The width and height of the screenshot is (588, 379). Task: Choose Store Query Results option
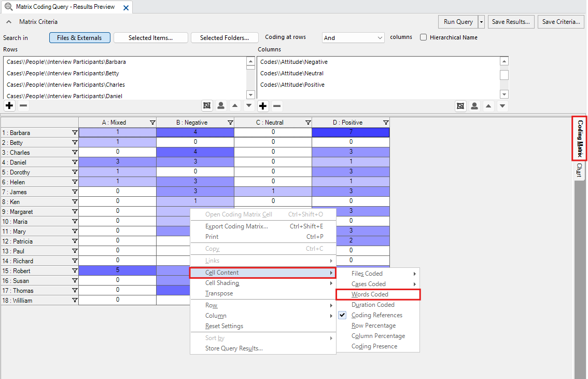[263, 348]
